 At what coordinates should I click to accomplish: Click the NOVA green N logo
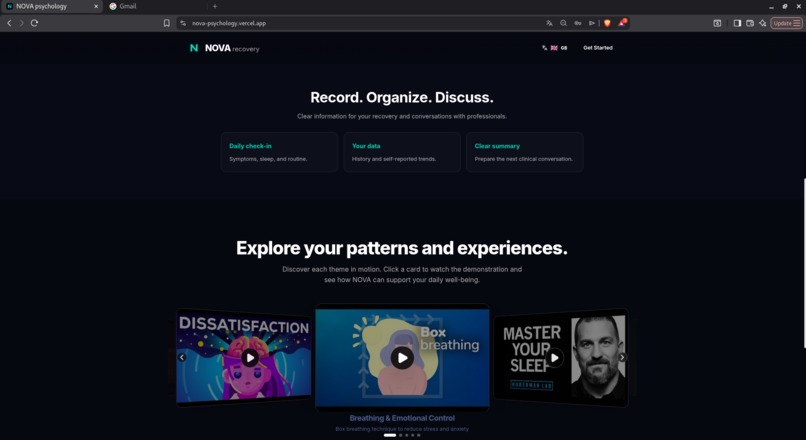194,48
